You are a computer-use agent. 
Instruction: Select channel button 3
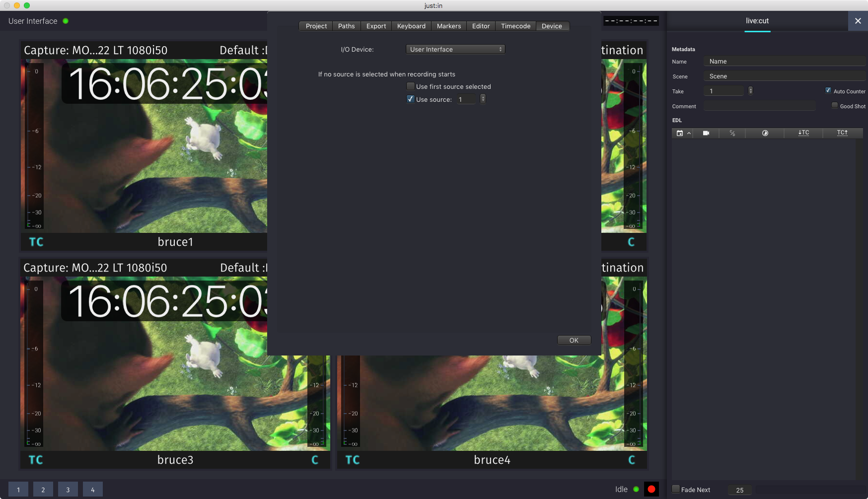click(x=68, y=489)
